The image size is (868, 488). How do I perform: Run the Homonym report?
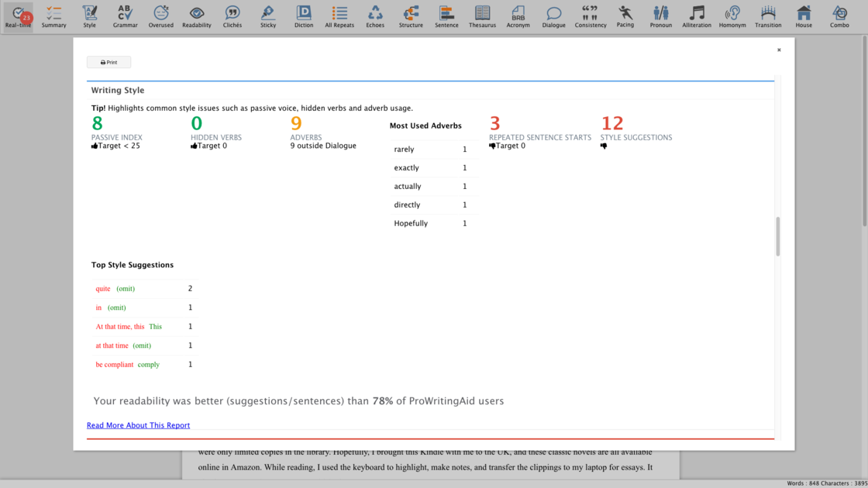[x=732, y=16]
